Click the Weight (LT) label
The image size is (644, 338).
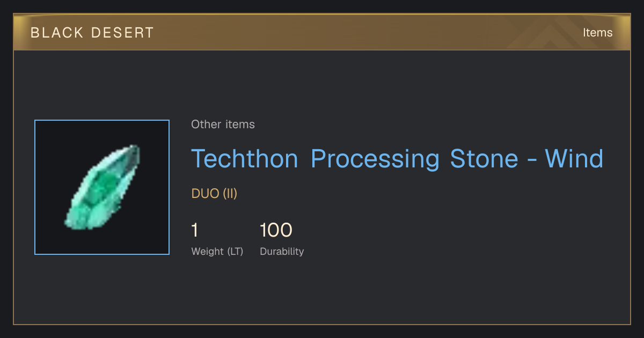[217, 251]
